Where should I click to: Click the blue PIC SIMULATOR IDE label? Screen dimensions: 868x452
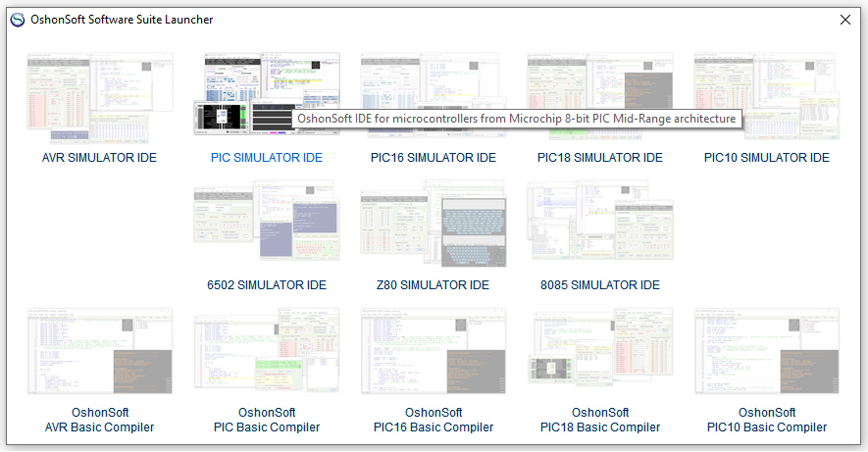(266, 158)
